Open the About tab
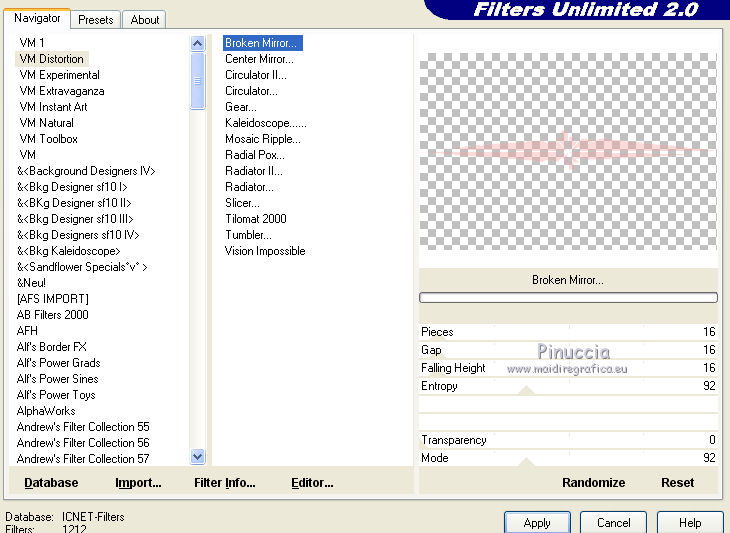The width and height of the screenshot is (730, 533). 144,20
